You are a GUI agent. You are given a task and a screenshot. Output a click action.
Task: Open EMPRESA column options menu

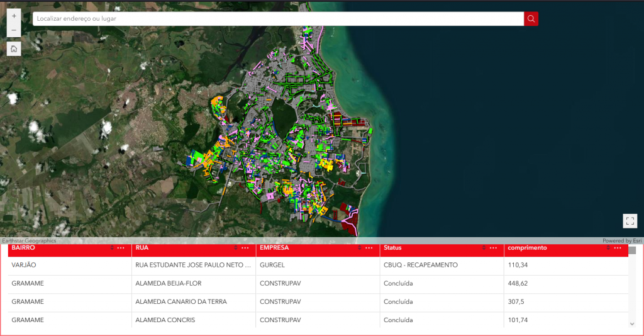(x=369, y=248)
